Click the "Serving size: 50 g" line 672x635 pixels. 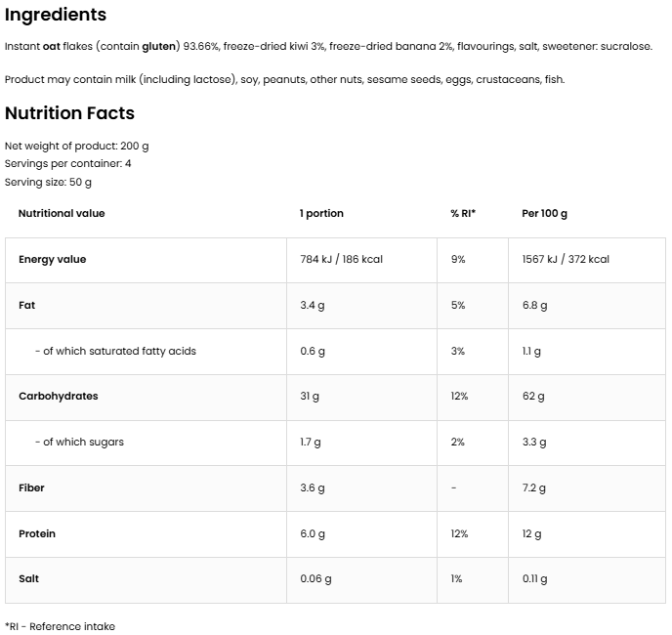click(49, 182)
